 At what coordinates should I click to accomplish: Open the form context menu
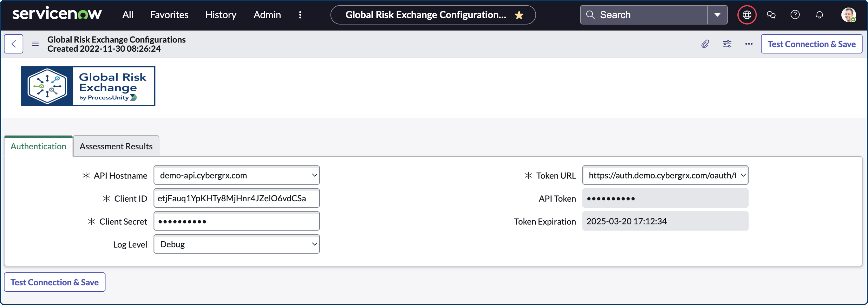coord(35,44)
